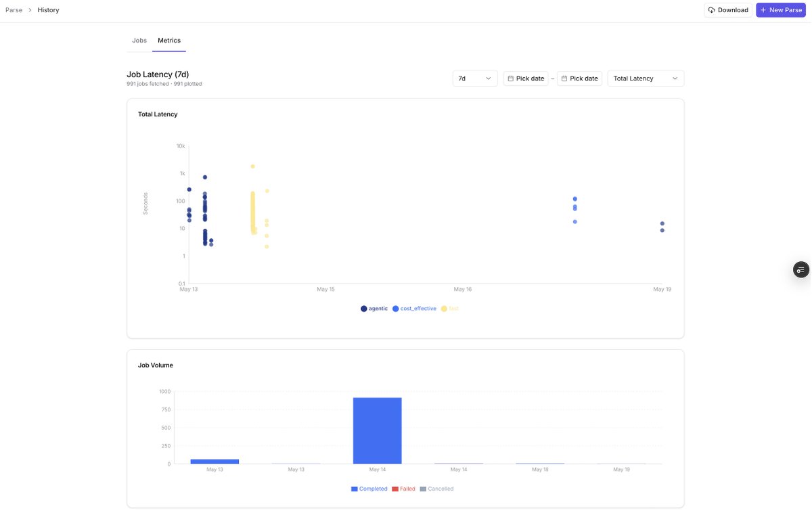Click the tall May 14 volume bar
Viewport: 812px width, 515px height.
click(378, 430)
